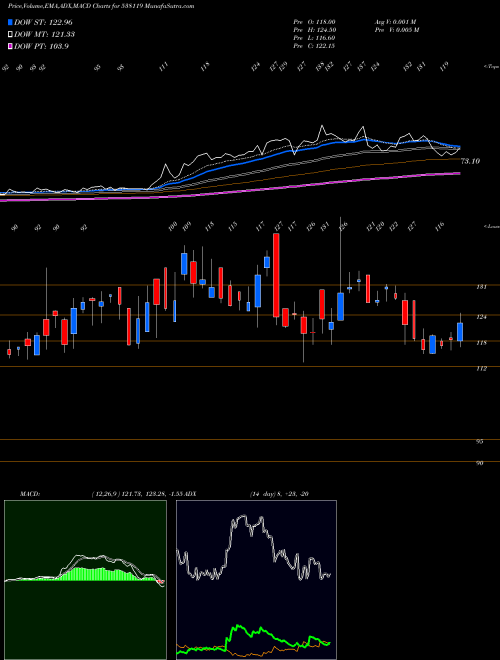Select the 'DOW MT: 121.33' legend text
The width and height of the screenshot is (500, 660).
tap(45, 35)
